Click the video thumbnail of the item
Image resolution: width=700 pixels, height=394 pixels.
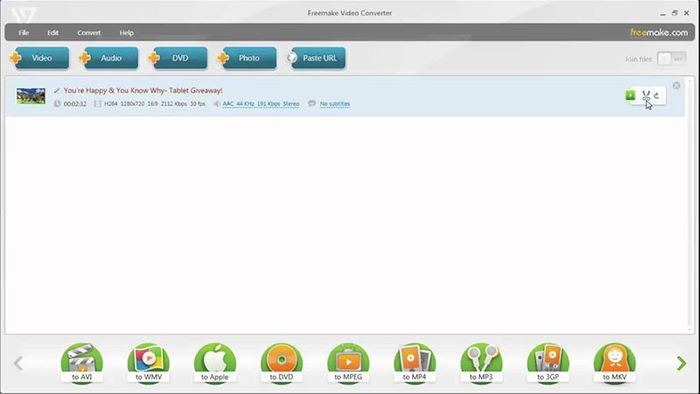[x=31, y=96]
